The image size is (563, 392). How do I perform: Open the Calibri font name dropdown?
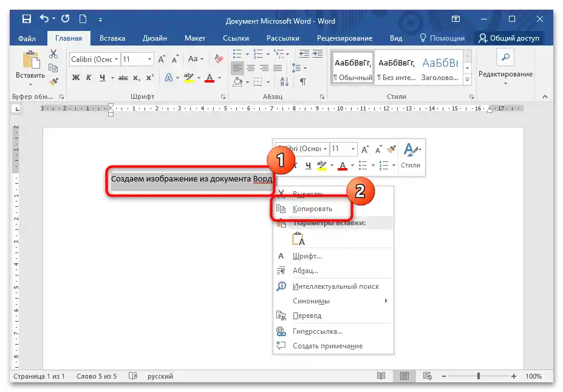(x=117, y=59)
